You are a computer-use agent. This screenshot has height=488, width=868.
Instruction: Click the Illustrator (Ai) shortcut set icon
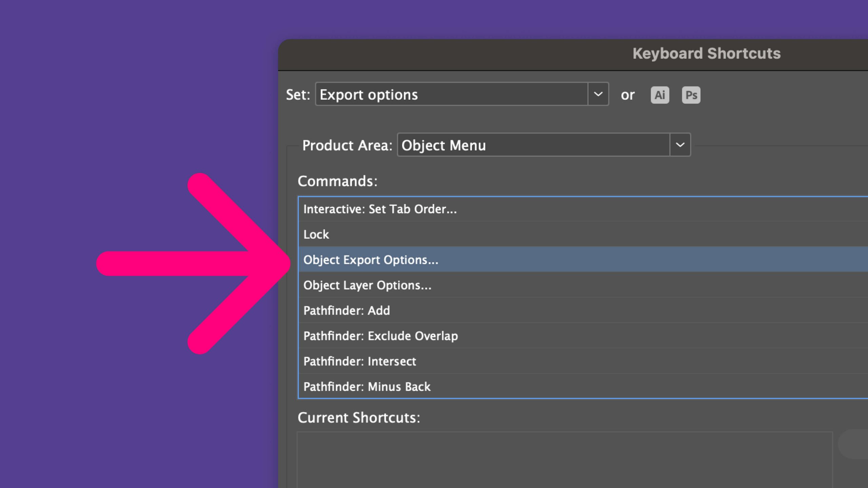pos(659,95)
